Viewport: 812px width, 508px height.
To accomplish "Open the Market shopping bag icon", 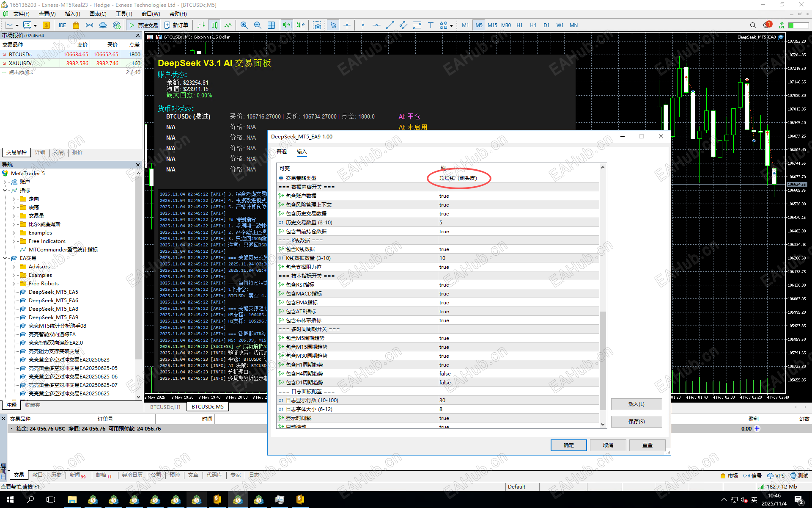I will [76, 25].
